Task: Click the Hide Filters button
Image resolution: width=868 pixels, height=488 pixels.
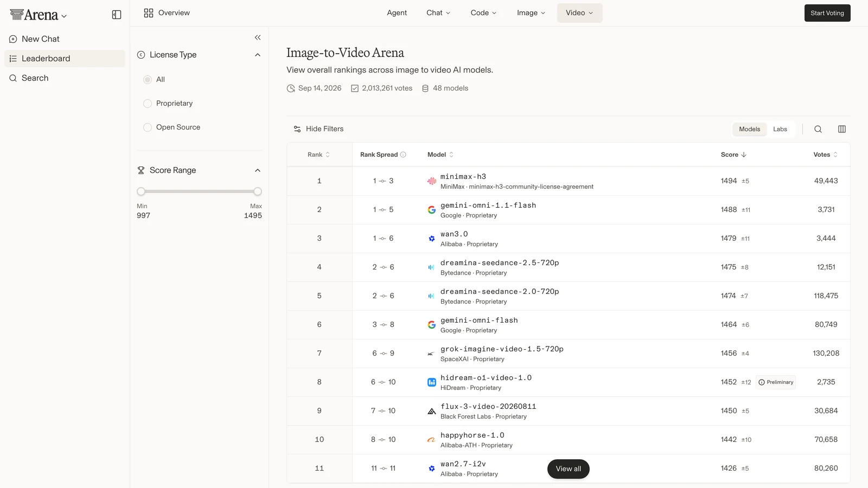Action: click(x=318, y=129)
